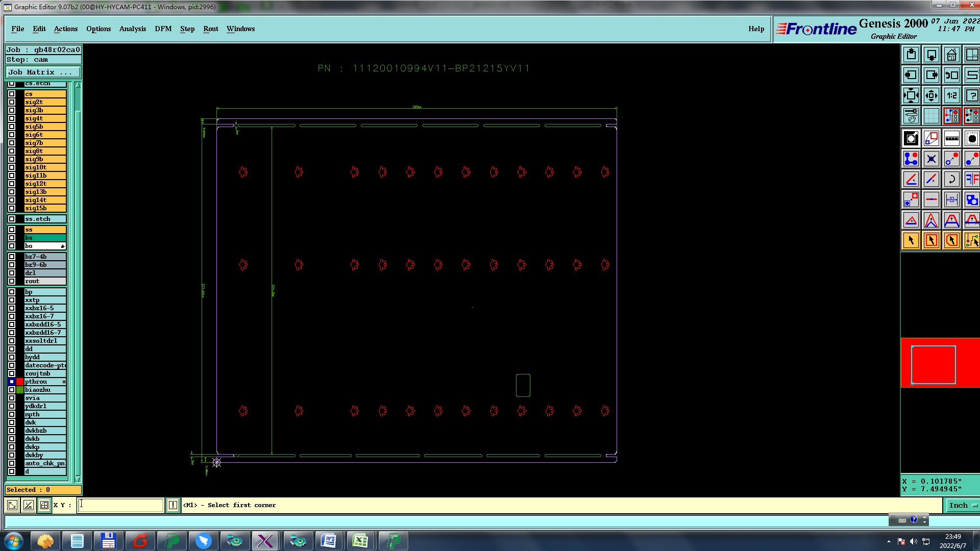This screenshot has height=551, width=980.
Task: Toggle checkbox for layer ss.etch
Action: [x=12, y=219]
